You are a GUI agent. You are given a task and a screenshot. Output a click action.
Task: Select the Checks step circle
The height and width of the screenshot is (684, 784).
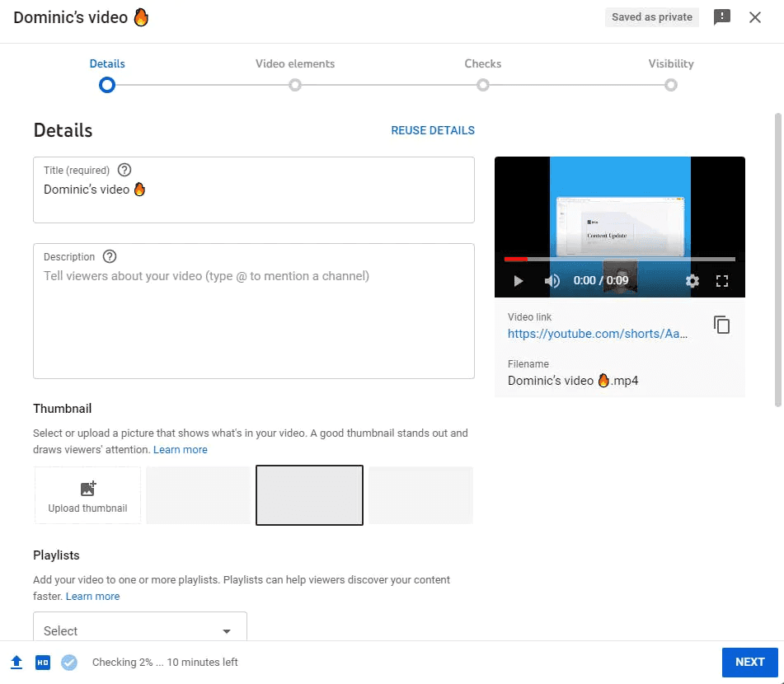[x=482, y=85]
